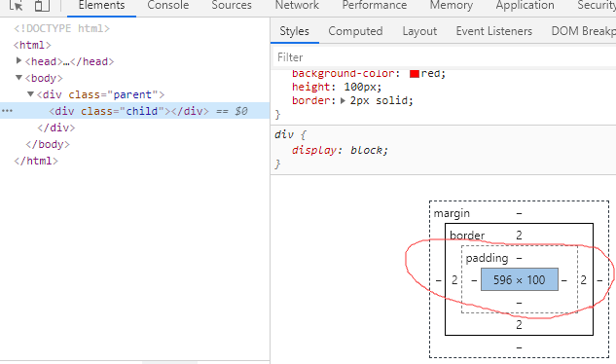This screenshot has height=364, width=616.
Task: Select the div class child row
Action: pos(134,111)
